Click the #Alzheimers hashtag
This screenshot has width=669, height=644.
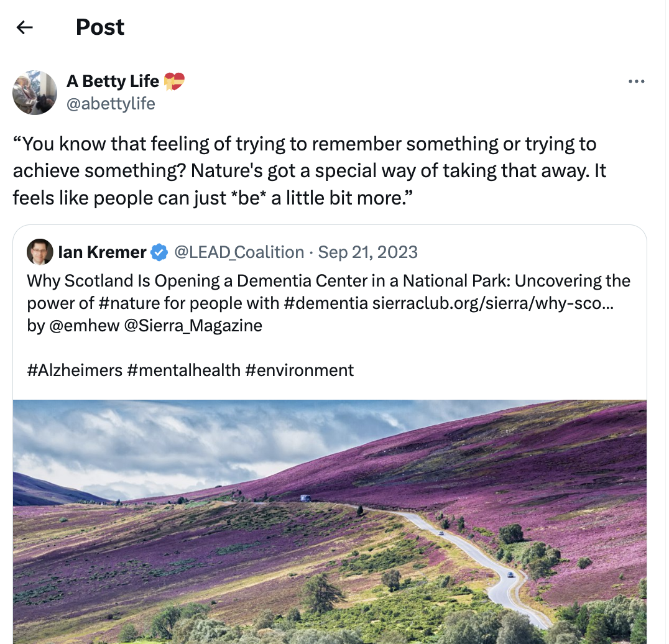tap(75, 370)
